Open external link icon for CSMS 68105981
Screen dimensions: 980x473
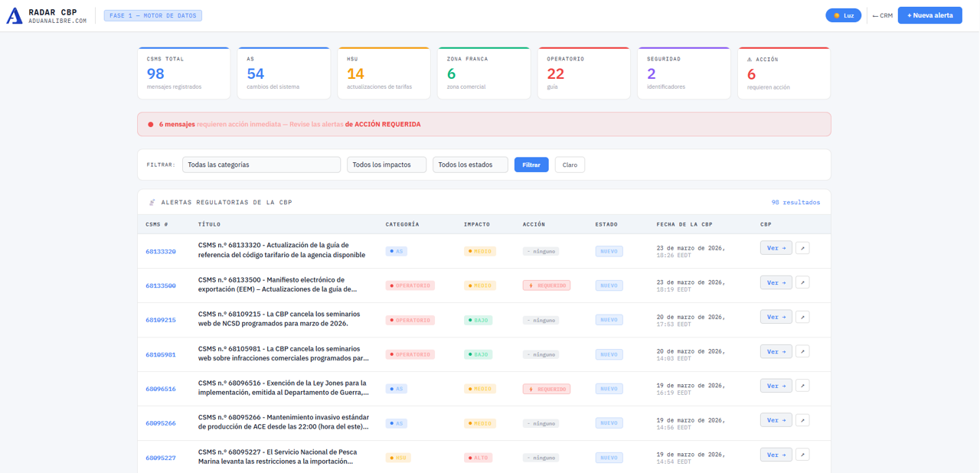(802, 351)
